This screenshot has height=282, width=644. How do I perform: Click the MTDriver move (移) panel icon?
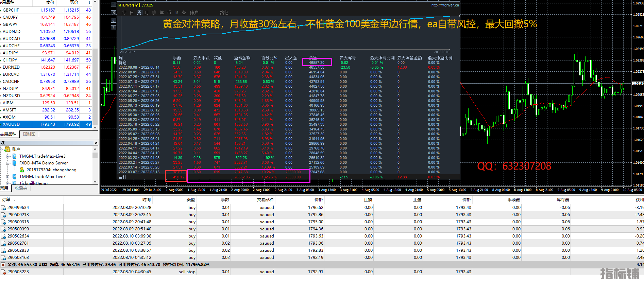pos(114,13)
